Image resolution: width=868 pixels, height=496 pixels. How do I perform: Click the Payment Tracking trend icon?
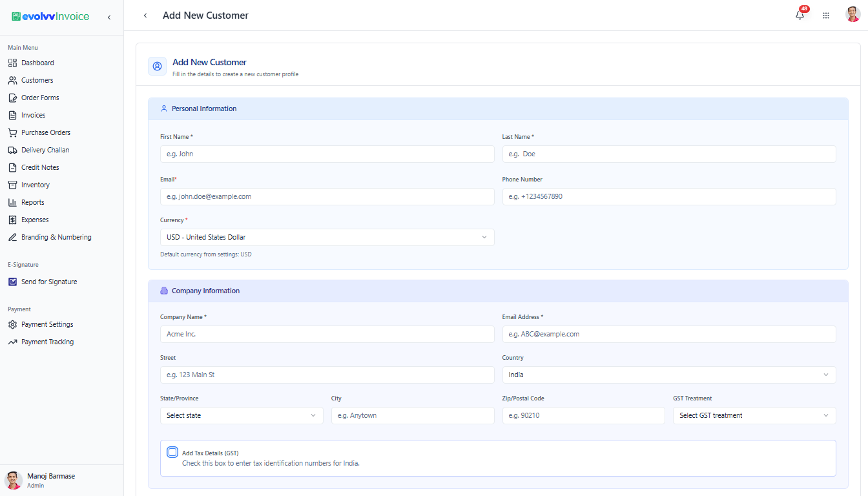click(12, 342)
